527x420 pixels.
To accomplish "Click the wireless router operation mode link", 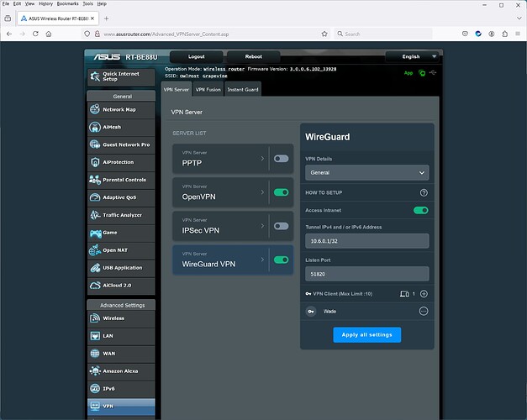I will tap(224, 69).
